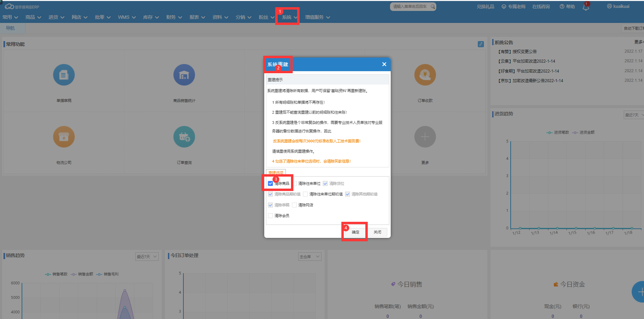Tick the 清除会员 checkbox
Image resolution: width=644 pixels, height=319 pixels.
pos(270,216)
